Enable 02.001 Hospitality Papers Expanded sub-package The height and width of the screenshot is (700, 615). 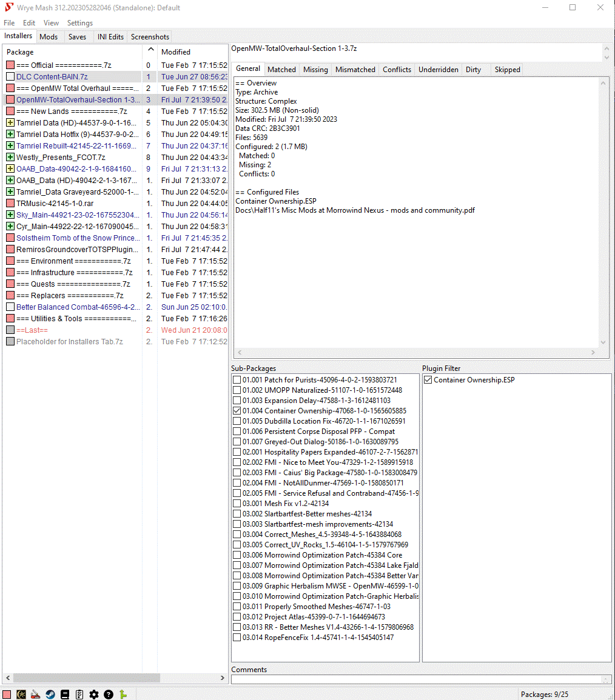pyautogui.click(x=237, y=452)
